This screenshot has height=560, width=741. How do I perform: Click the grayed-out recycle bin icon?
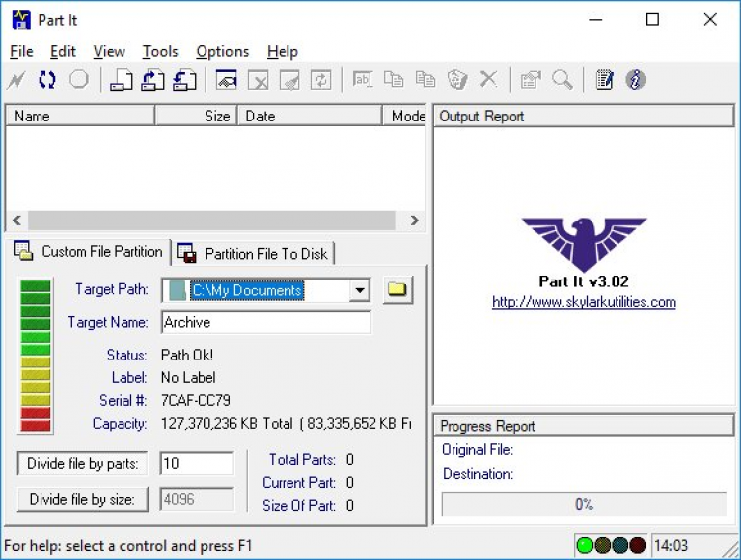tap(457, 79)
